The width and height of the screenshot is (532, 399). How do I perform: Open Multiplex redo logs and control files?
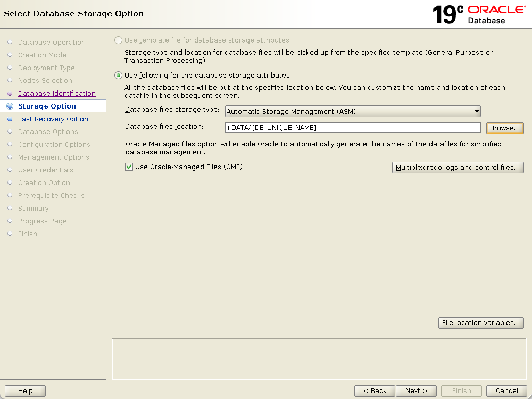[458, 168]
